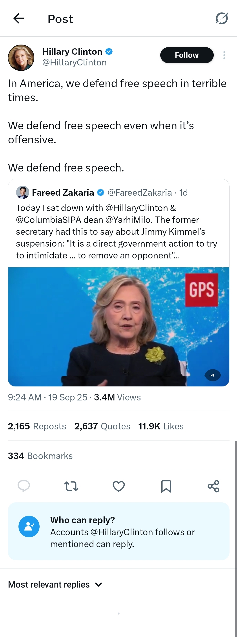The width and height of the screenshot is (237, 644).
Task: Expand Most relevant replies sort
Action: pyautogui.click(x=55, y=584)
